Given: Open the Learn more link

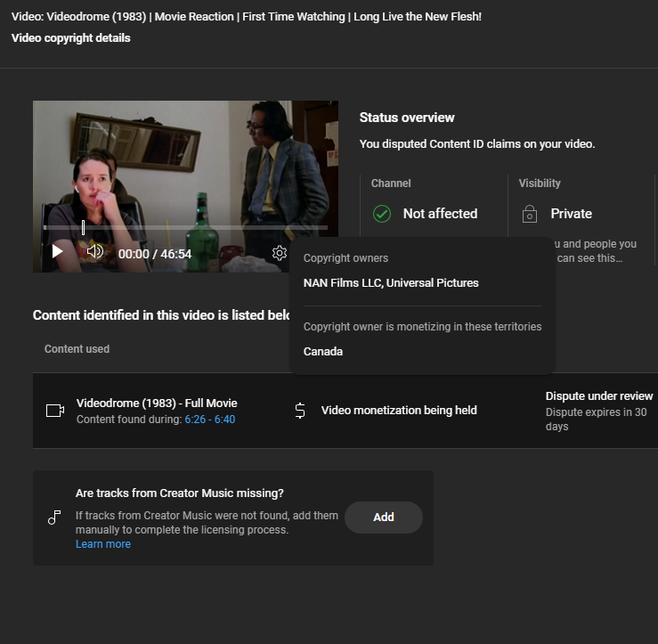Looking at the screenshot, I should [103, 544].
